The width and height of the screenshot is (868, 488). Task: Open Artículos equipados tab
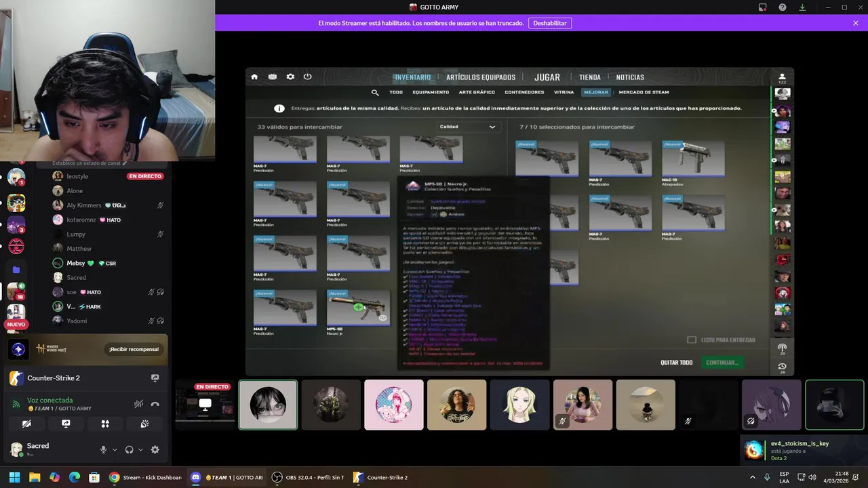click(481, 77)
